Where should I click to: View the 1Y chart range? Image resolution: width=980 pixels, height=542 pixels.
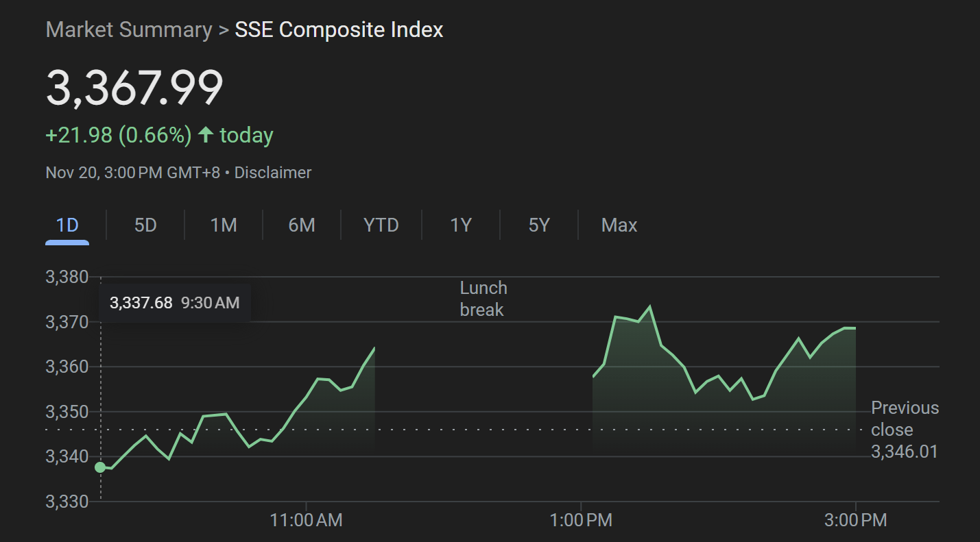tap(461, 225)
